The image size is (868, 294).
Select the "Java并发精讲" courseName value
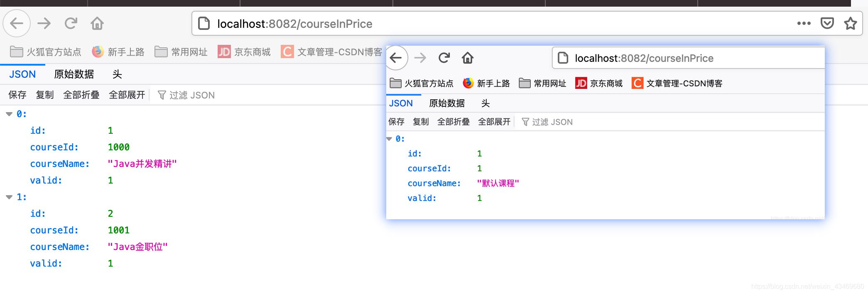(142, 164)
